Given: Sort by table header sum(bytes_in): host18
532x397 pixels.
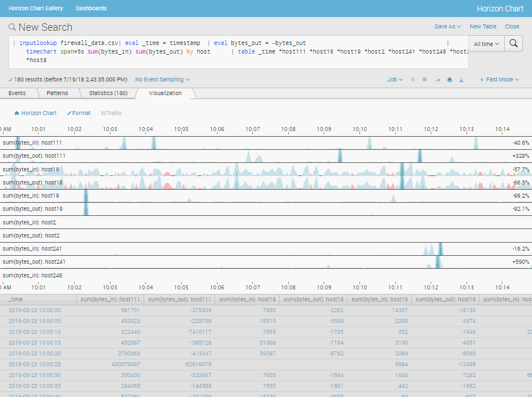Looking at the screenshot, I should tap(247, 299).
